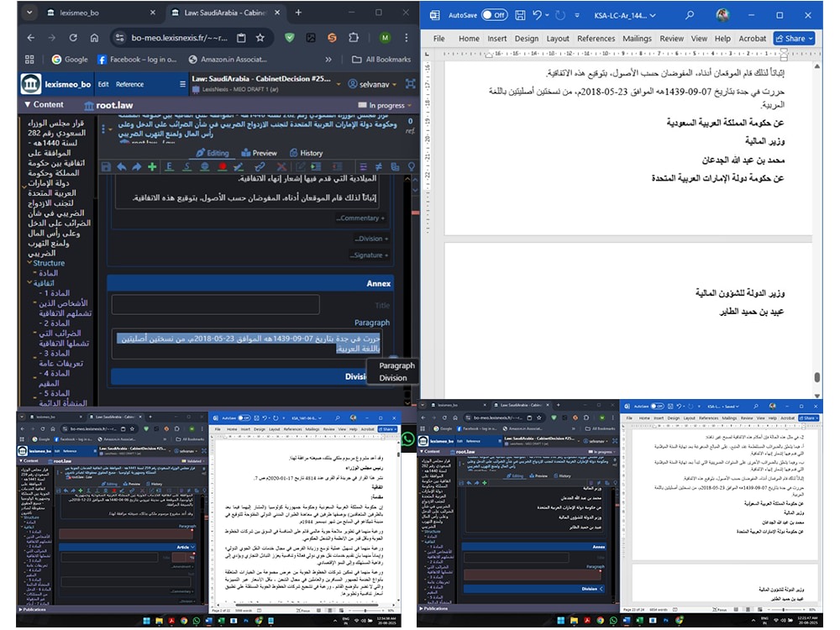840x630 pixels.
Task: Click the redo arrow in the Lexis editor toolbar
Action: tap(137, 167)
